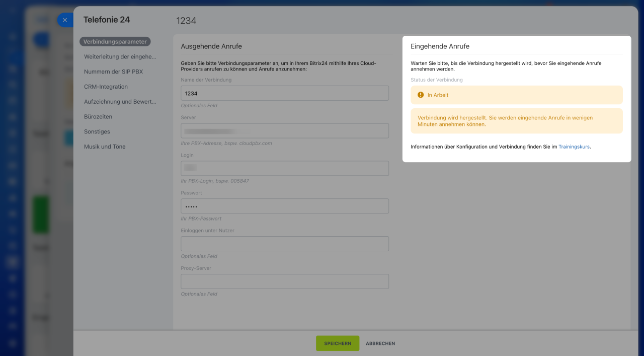Click the Status der Verbindung label
Viewport: 644px width, 356px height.
[437, 80]
